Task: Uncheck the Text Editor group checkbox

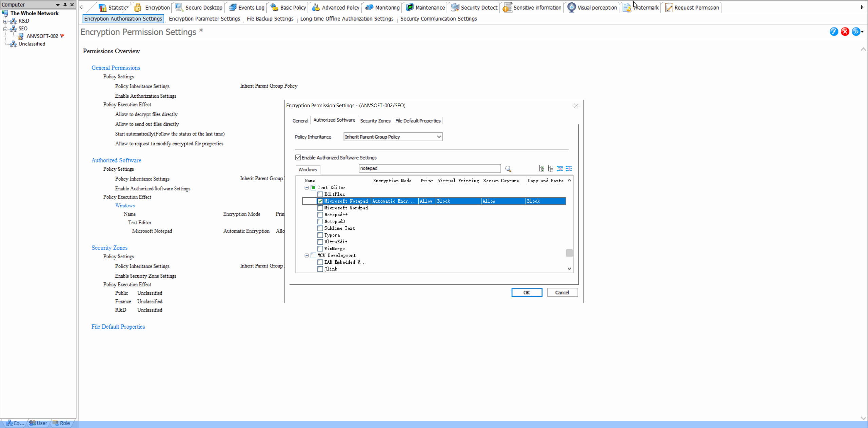Action: pyautogui.click(x=313, y=187)
